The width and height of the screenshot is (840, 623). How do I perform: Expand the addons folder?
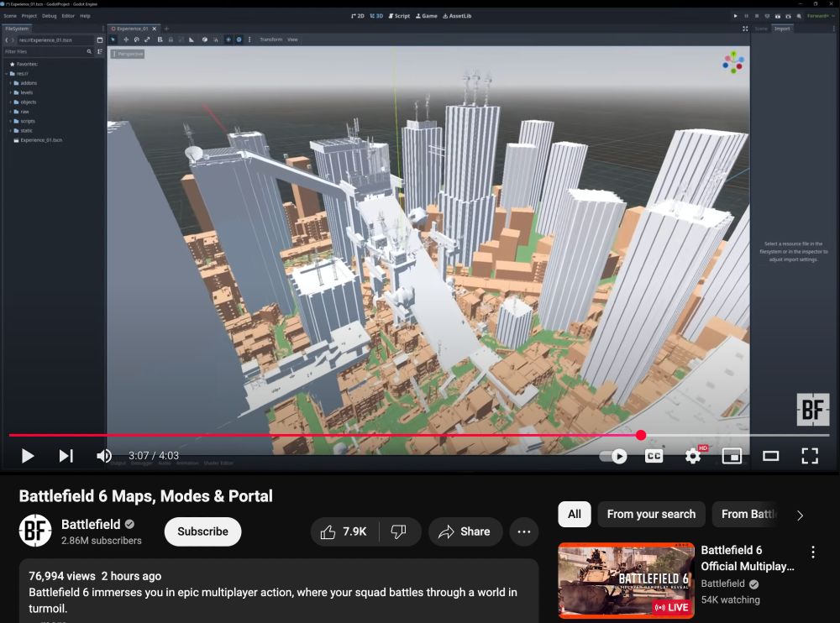coord(11,83)
